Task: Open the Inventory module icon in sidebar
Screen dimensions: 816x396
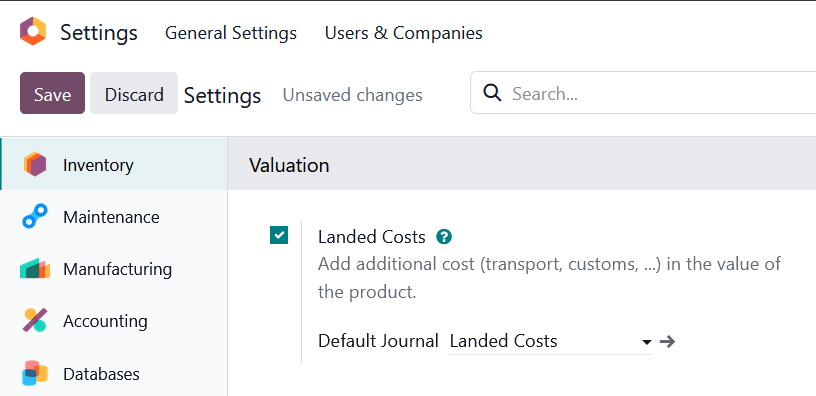Action: pyautogui.click(x=35, y=164)
